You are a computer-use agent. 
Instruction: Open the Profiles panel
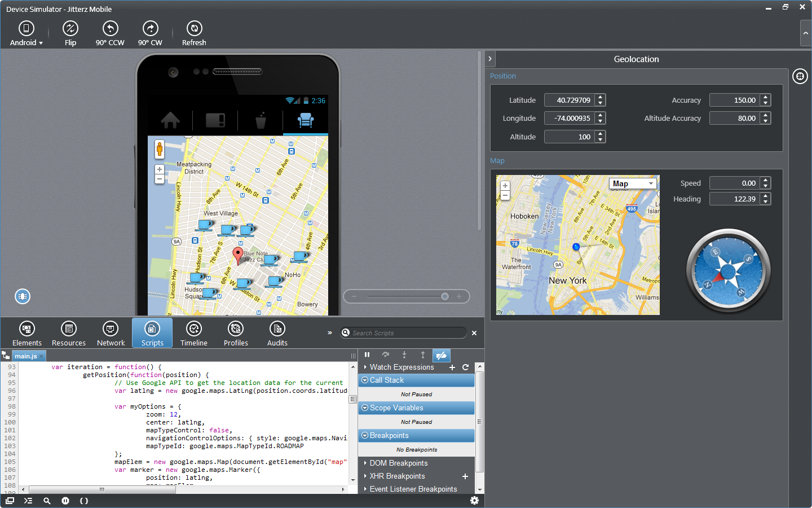236,333
